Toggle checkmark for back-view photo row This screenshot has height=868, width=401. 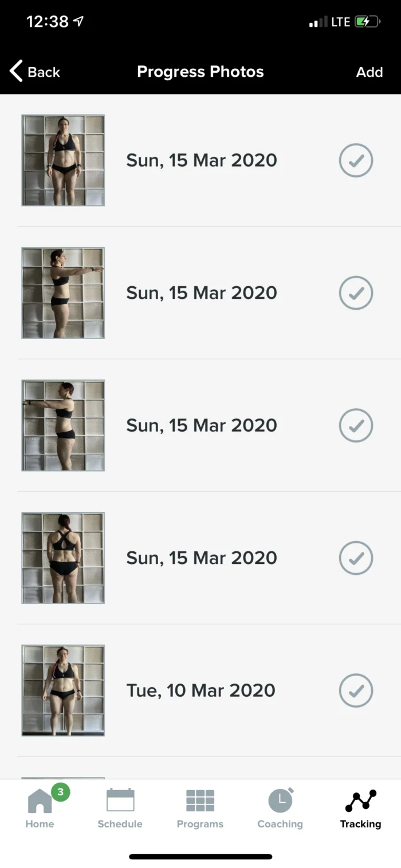[x=356, y=558]
